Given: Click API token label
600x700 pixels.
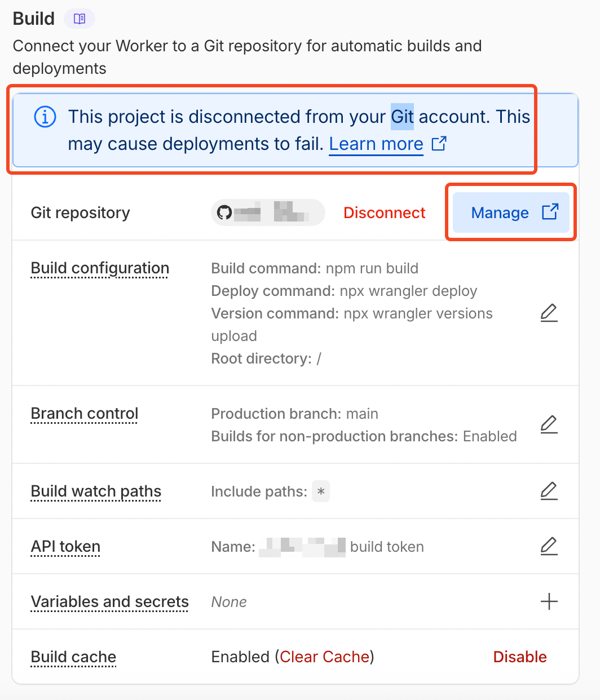Looking at the screenshot, I should click(x=65, y=547).
